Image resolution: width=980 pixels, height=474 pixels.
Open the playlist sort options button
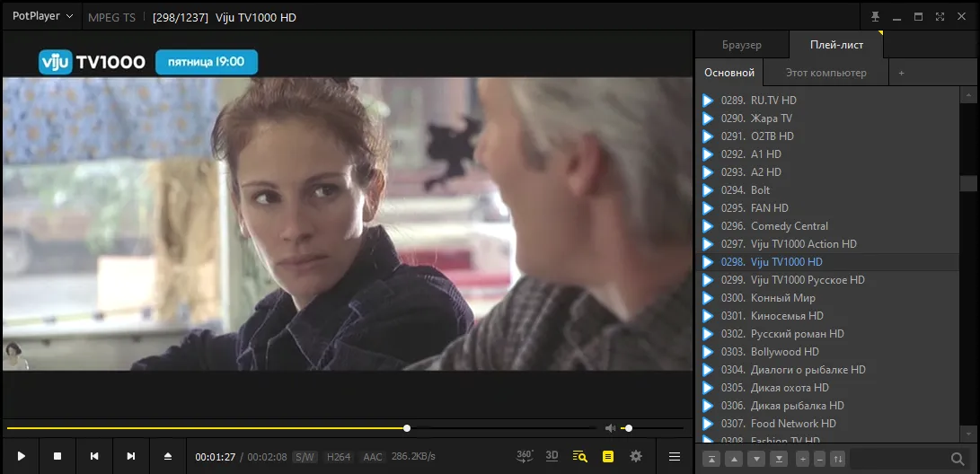[x=837, y=459]
